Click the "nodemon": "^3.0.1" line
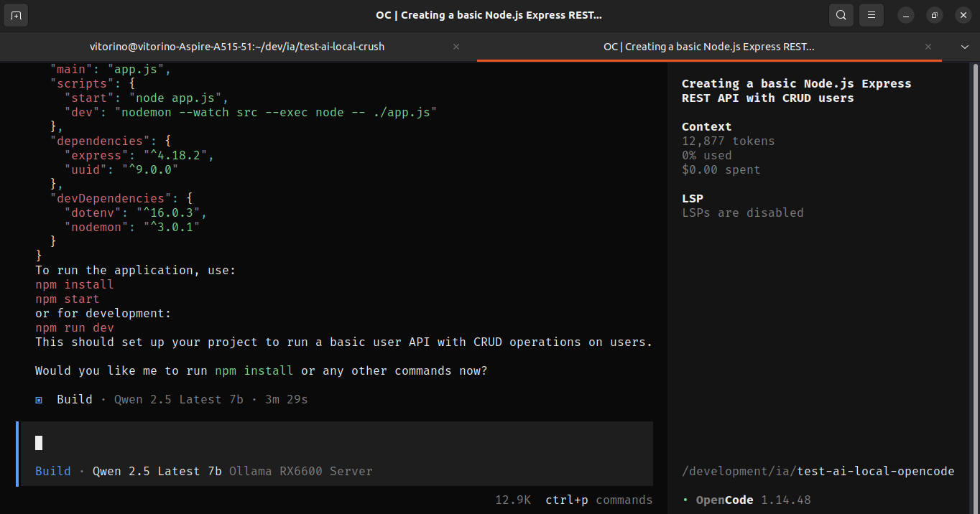Screen dimensions: 980x514 [x=132, y=227]
